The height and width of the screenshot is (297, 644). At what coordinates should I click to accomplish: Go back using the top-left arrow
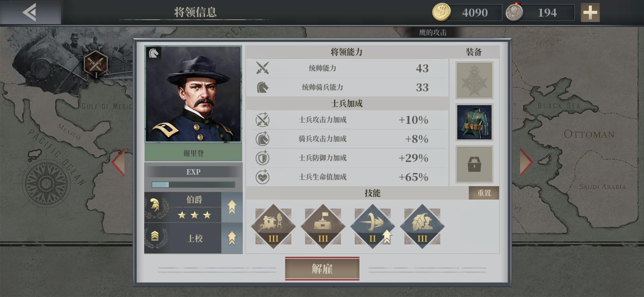pos(30,12)
